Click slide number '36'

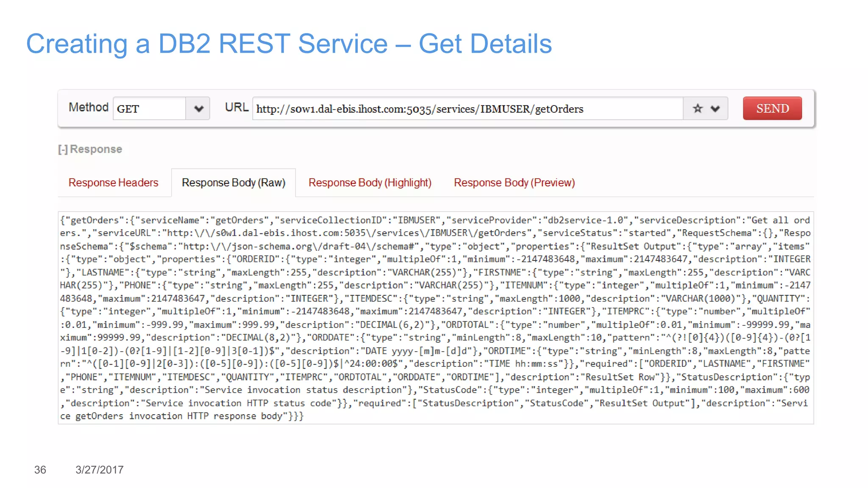(x=40, y=470)
